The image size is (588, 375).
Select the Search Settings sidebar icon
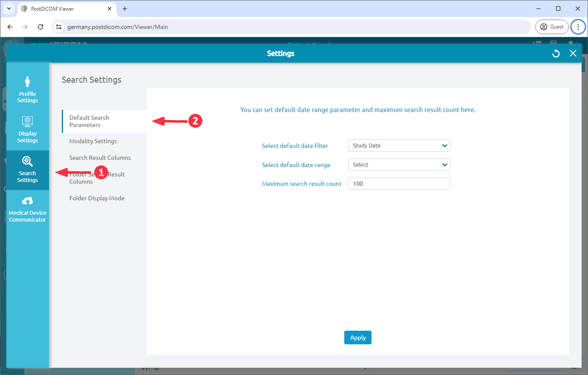(27, 170)
